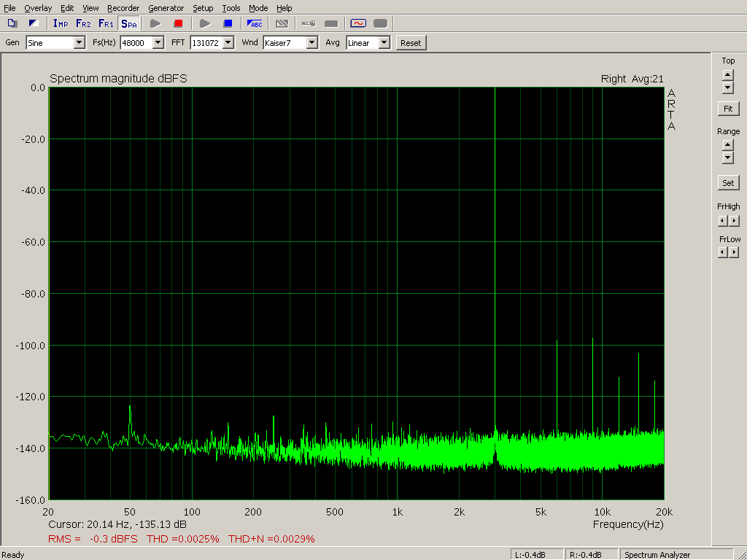
Task: Click the Top down arrow
Action: [727, 87]
